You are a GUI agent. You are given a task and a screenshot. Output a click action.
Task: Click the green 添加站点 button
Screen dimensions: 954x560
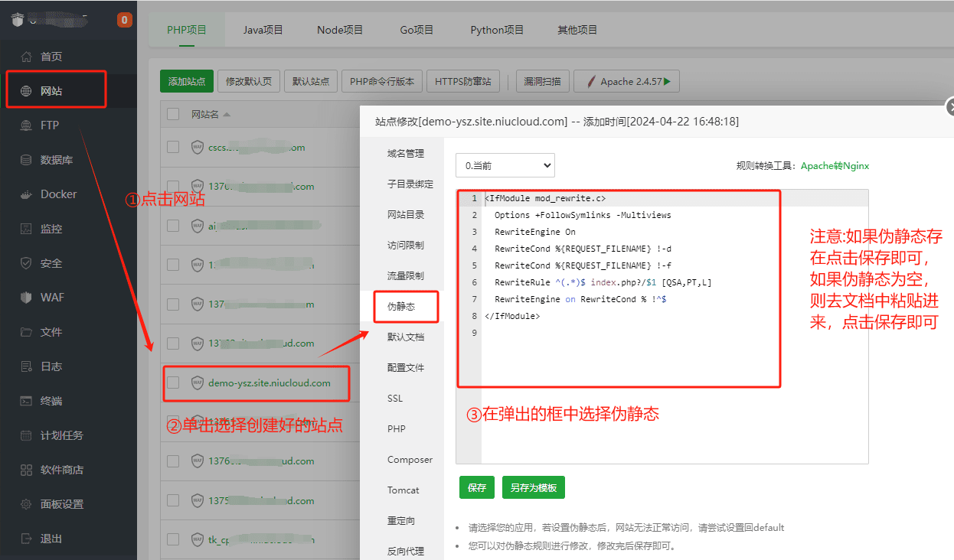pyautogui.click(x=186, y=82)
